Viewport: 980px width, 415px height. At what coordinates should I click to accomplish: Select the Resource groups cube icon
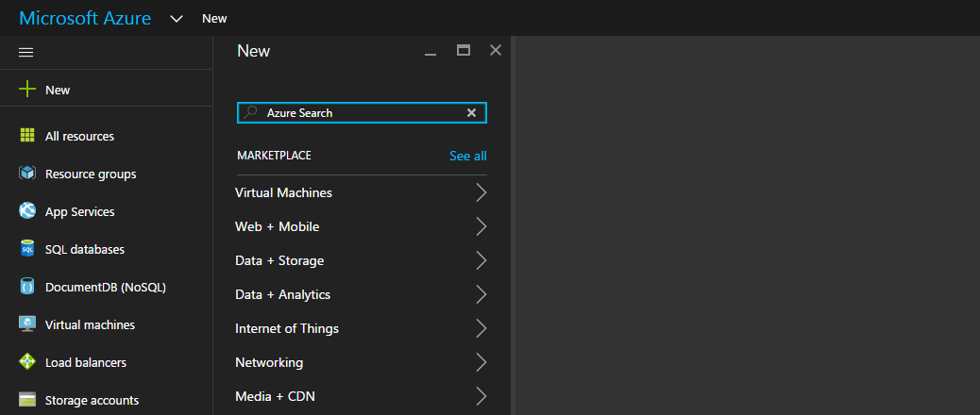[x=27, y=173]
